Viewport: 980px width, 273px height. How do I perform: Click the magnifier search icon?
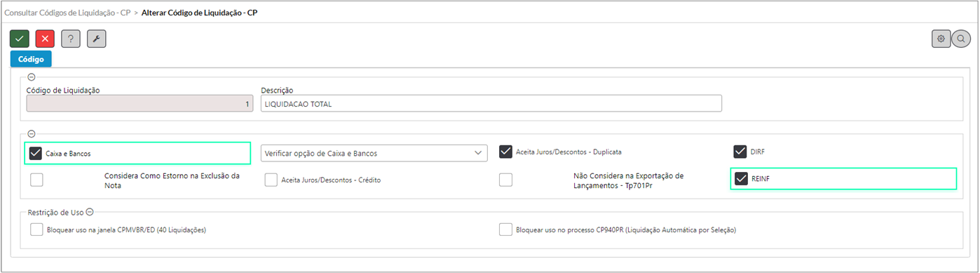pos(960,39)
